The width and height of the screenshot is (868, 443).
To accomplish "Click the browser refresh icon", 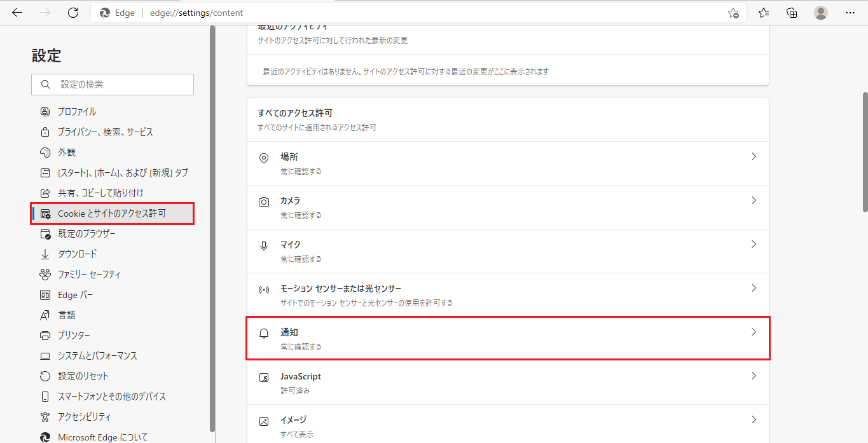I will pos(73,13).
